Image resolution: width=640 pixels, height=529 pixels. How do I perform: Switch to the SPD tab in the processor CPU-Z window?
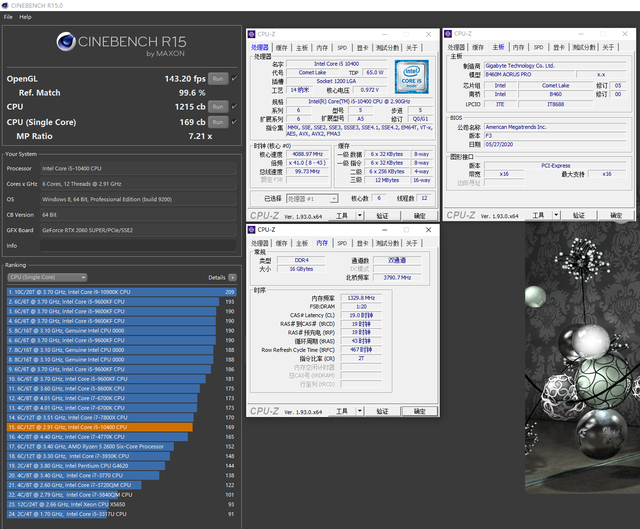point(342,47)
